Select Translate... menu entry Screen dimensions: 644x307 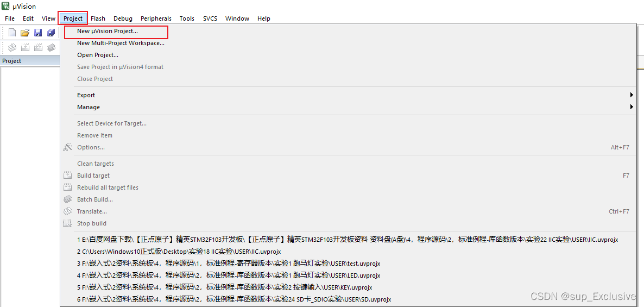(x=348, y=211)
